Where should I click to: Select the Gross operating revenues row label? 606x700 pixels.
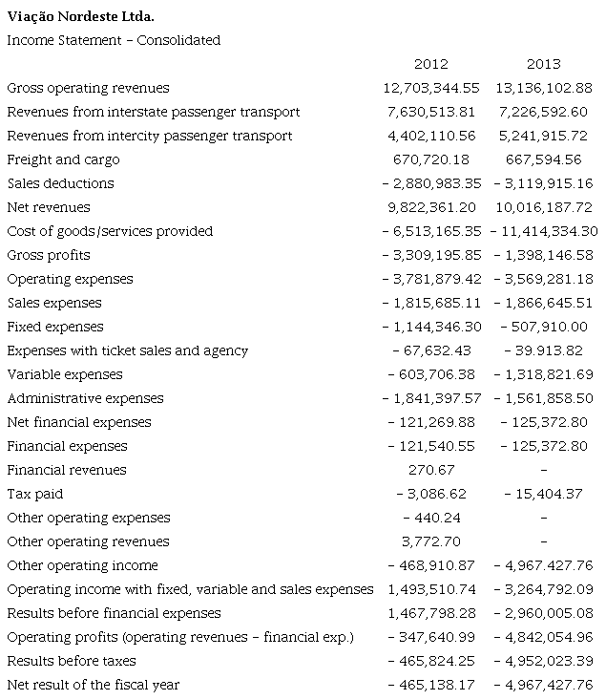pos(88,88)
